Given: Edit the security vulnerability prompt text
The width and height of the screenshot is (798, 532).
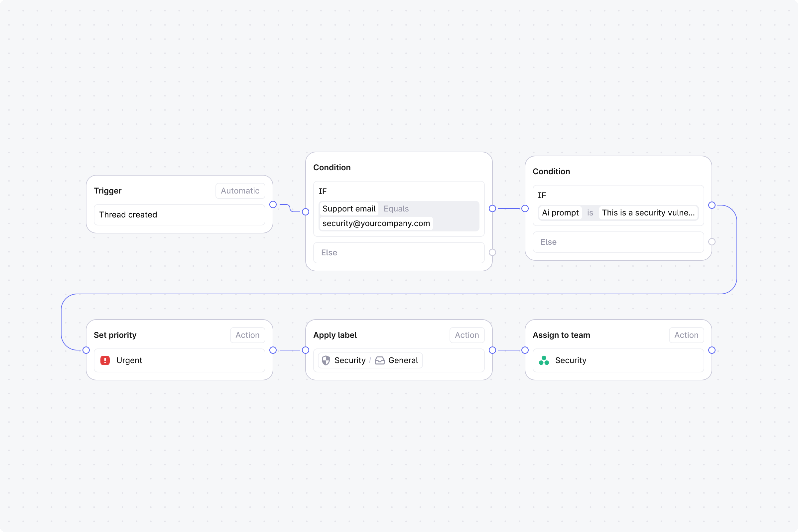Looking at the screenshot, I should 648,213.
